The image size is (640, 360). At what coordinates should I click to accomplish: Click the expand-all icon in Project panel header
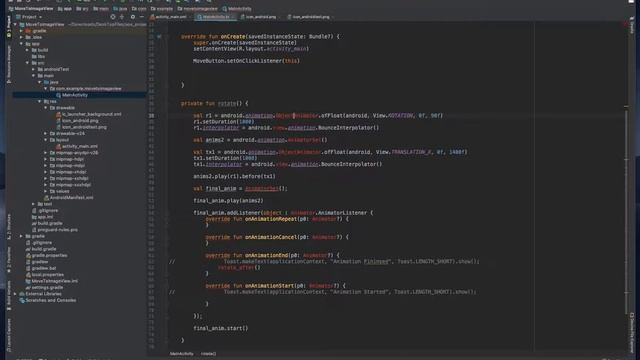(x=122, y=17)
